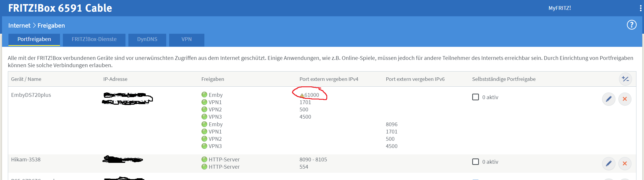Click green status dot for second VPN3 share
This screenshot has width=644, height=180.
pyautogui.click(x=204, y=146)
